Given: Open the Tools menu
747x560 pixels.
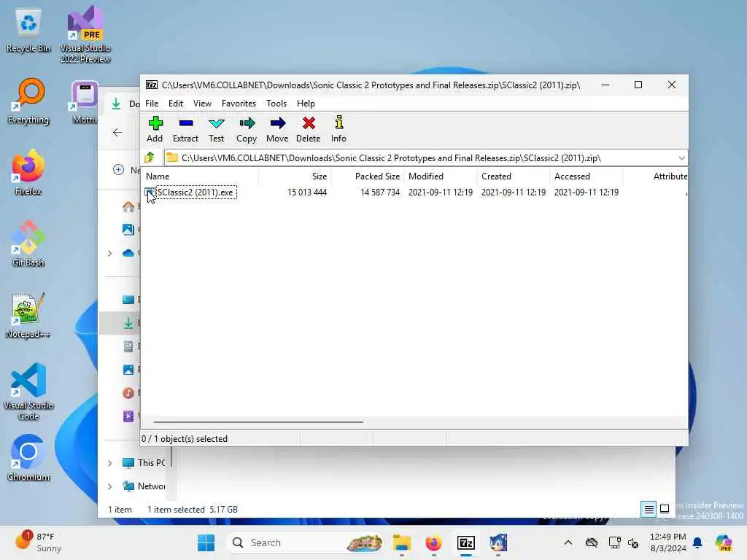Looking at the screenshot, I should pos(276,104).
